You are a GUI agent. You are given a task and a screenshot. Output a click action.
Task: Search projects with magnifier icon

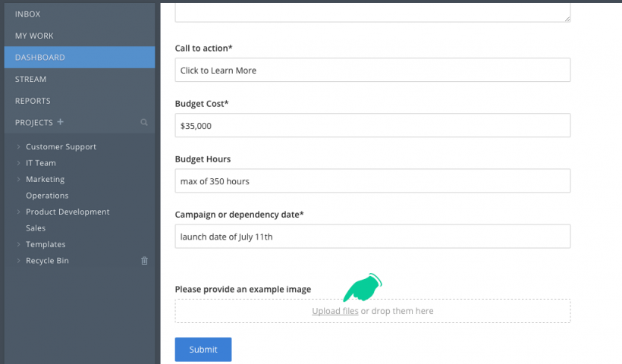[144, 123]
